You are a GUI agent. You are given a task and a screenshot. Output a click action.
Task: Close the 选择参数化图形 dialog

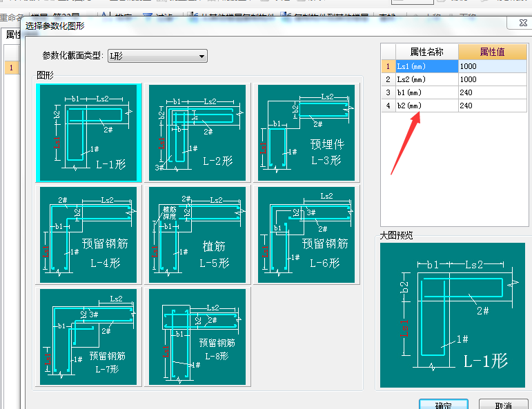point(523,23)
